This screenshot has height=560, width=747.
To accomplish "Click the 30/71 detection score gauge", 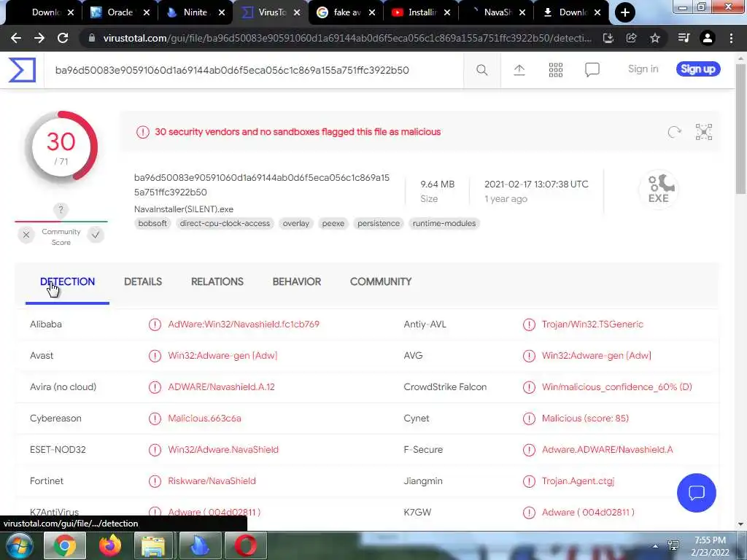I will (x=61, y=147).
